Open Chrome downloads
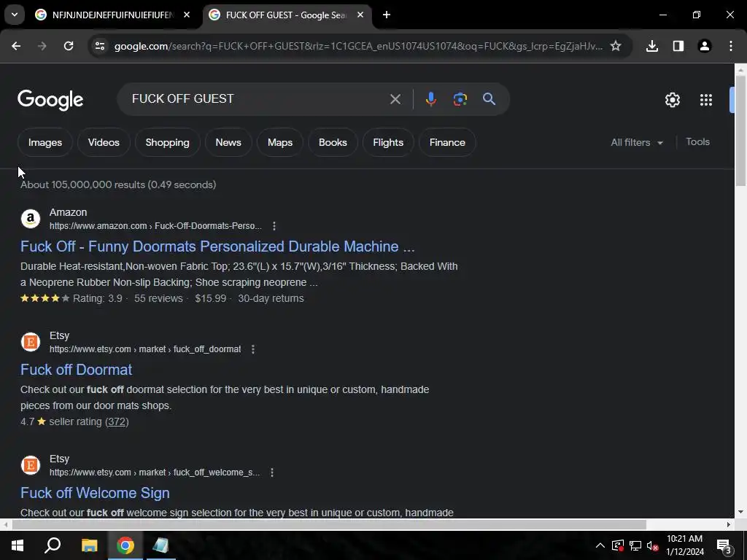This screenshot has height=560, width=747. point(652,46)
